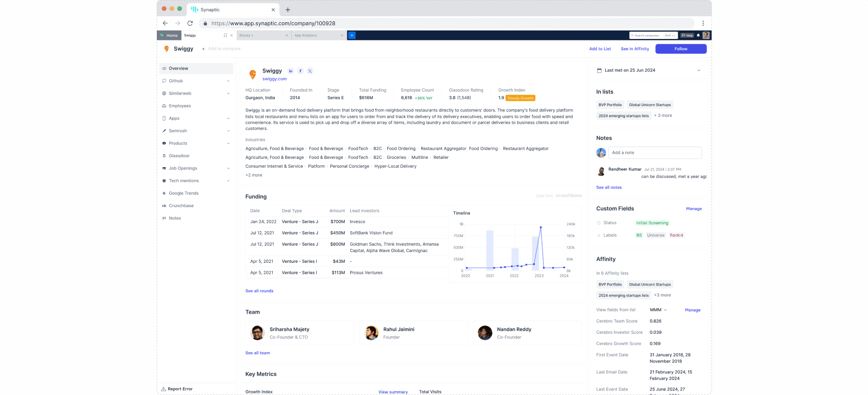Viewport: 868px width, 395px height.
Task: Click the Steady Growth badge
Action: click(x=520, y=98)
